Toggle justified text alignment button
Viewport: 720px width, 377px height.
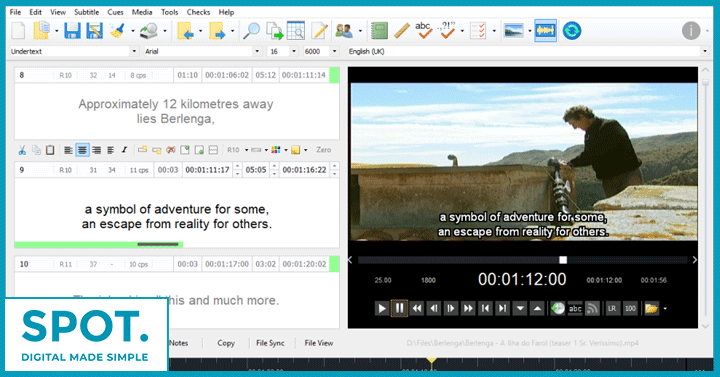[110, 150]
